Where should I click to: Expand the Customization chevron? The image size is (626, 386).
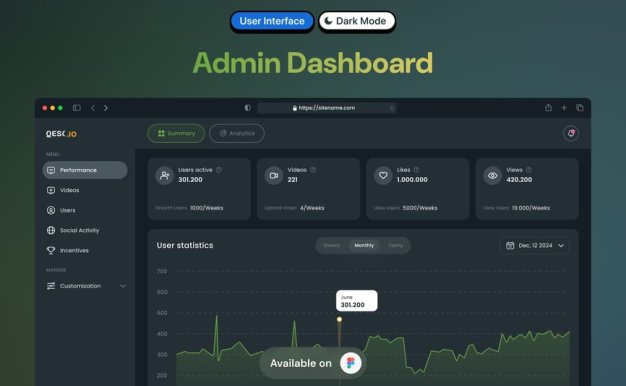coord(123,286)
